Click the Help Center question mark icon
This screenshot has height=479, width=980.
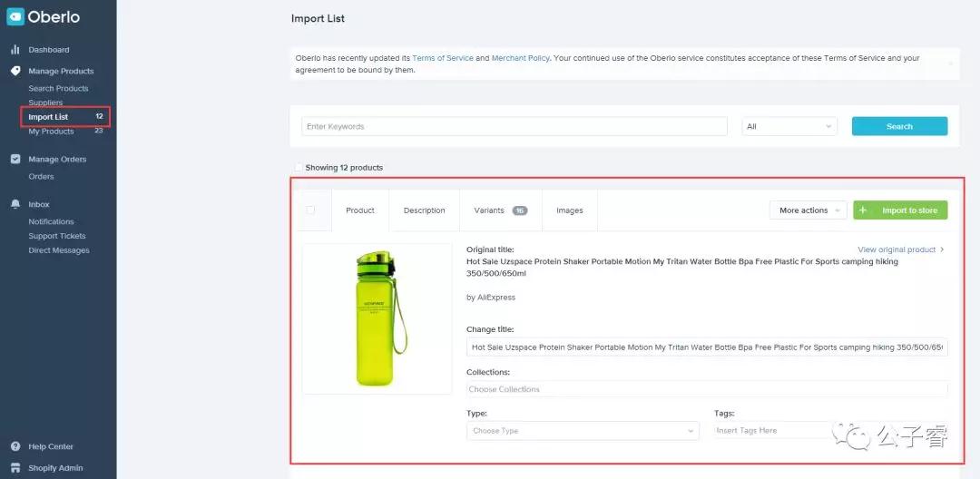tap(15, 446)
